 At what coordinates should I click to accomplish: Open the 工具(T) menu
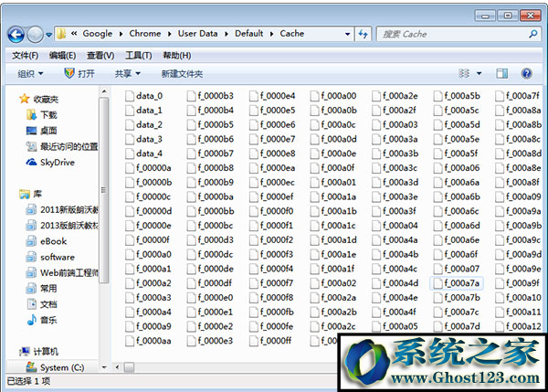pos(139,56)
